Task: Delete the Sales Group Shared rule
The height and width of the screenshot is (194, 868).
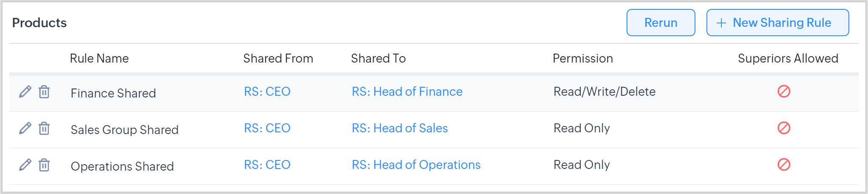Action: pos(44,128)
